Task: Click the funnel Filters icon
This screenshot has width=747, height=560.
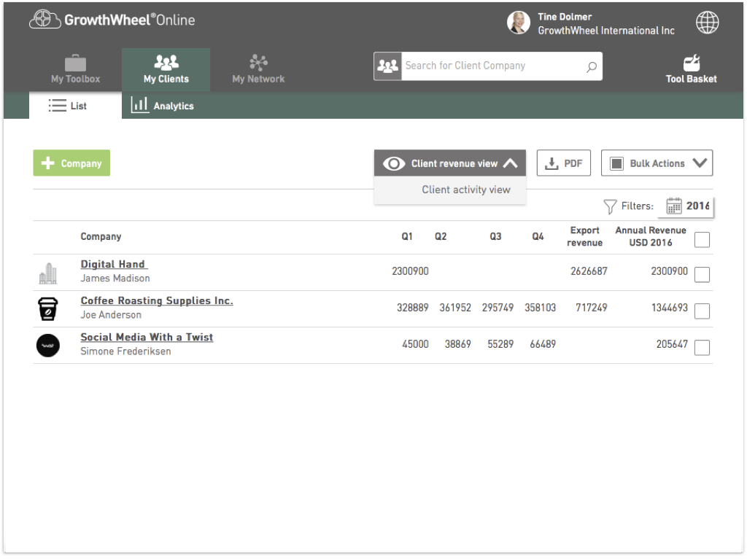Action: coord(610,206)
